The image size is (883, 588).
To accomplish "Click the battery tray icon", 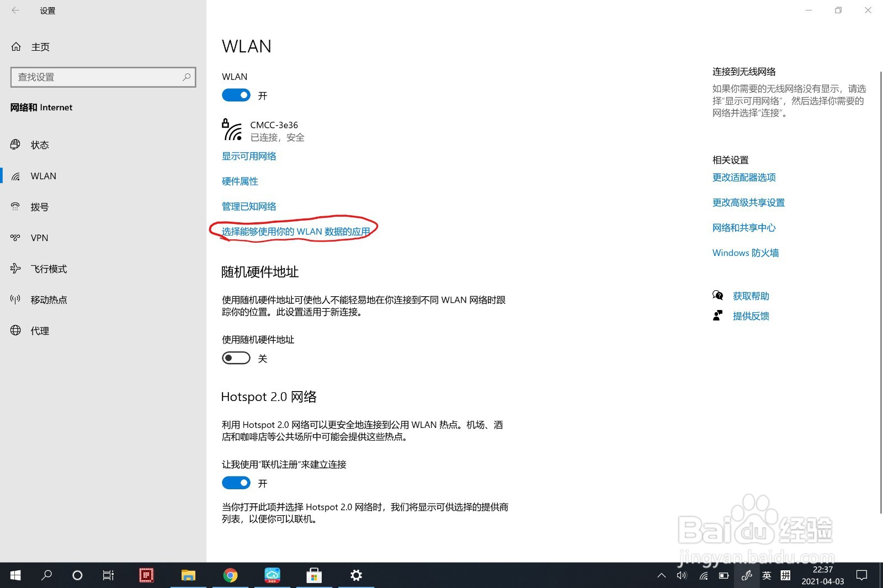I will point(724,575).
